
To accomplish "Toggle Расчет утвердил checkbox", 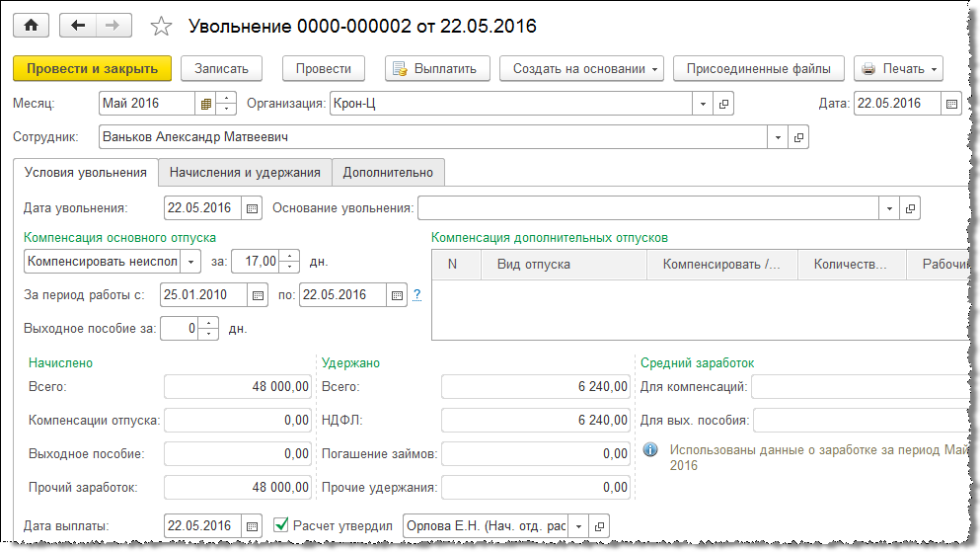I will click(x=281, y=525).
